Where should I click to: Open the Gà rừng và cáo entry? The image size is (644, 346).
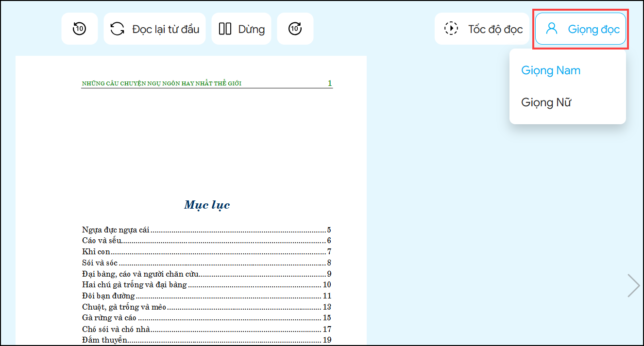(109, 318)
